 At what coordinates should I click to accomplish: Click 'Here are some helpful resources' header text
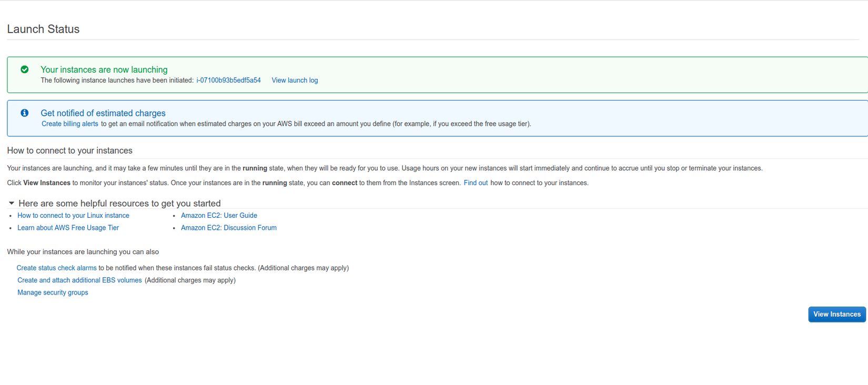point(119,204)
